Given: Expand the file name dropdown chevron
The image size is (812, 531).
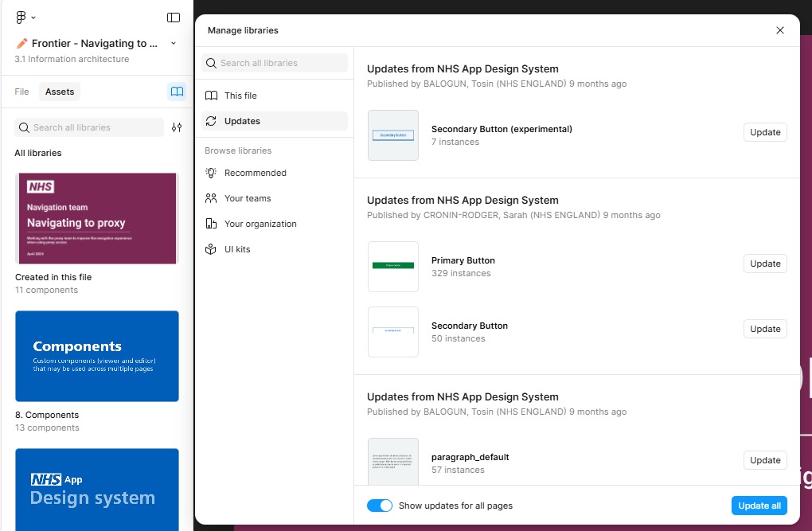Looking at the screenshot, I should pos(172,44).
